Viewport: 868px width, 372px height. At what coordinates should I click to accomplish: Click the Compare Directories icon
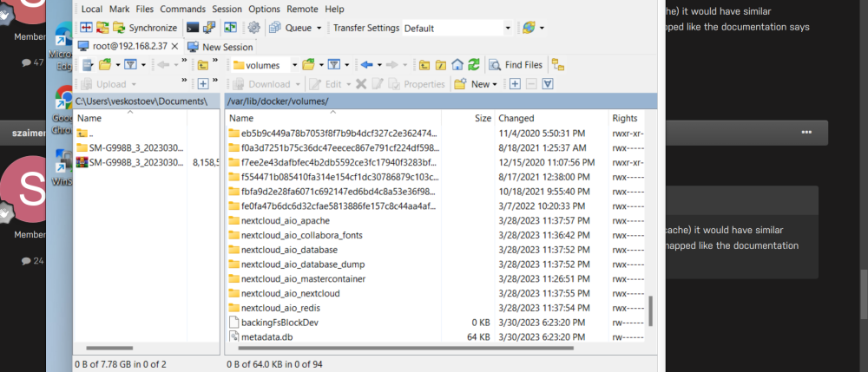coord(86,28)
